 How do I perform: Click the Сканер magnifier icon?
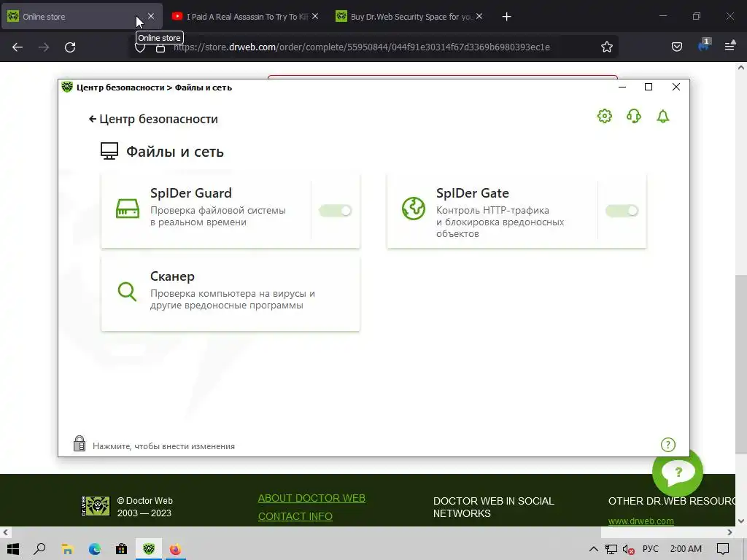click(x=127, y=292)
